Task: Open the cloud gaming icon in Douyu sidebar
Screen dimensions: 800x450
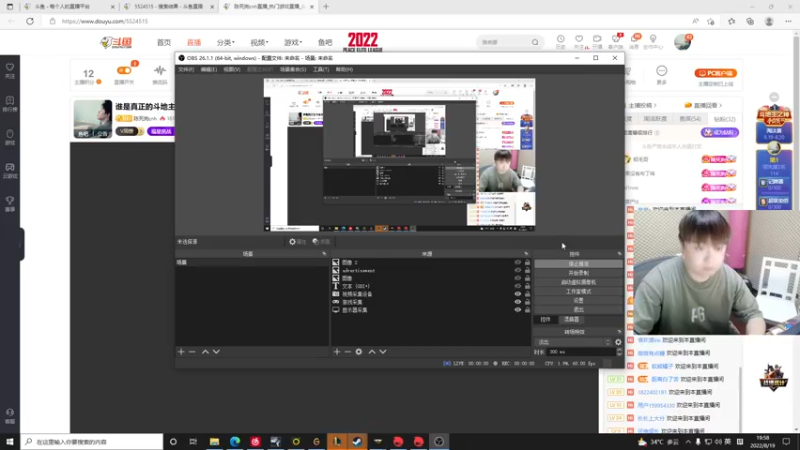Action: tap(10, 170)
